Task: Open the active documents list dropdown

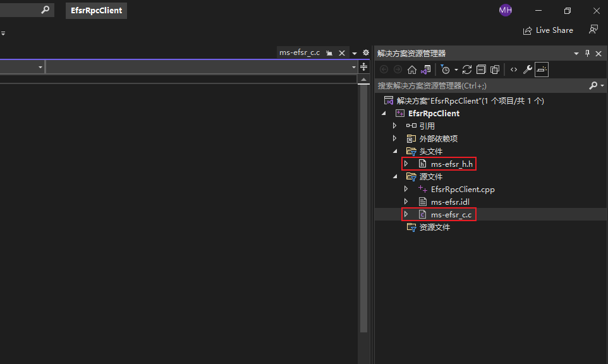Action: click(355, 53)
